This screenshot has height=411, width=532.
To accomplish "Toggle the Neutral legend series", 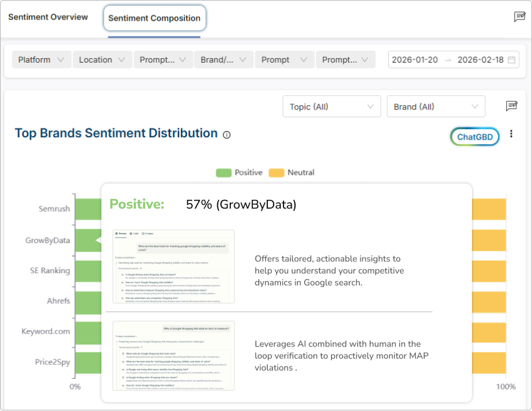I will (x=292, y=172).
